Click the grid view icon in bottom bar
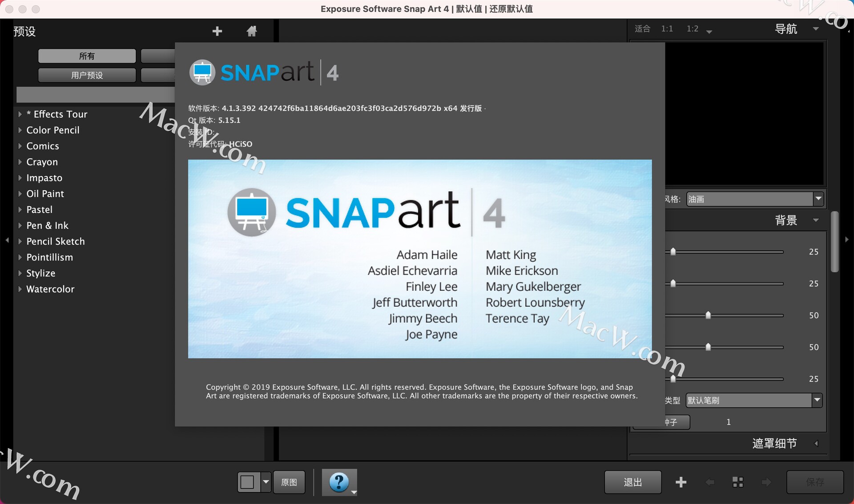The width and height of the screenshot is (854, 504). tap(737, 482)
